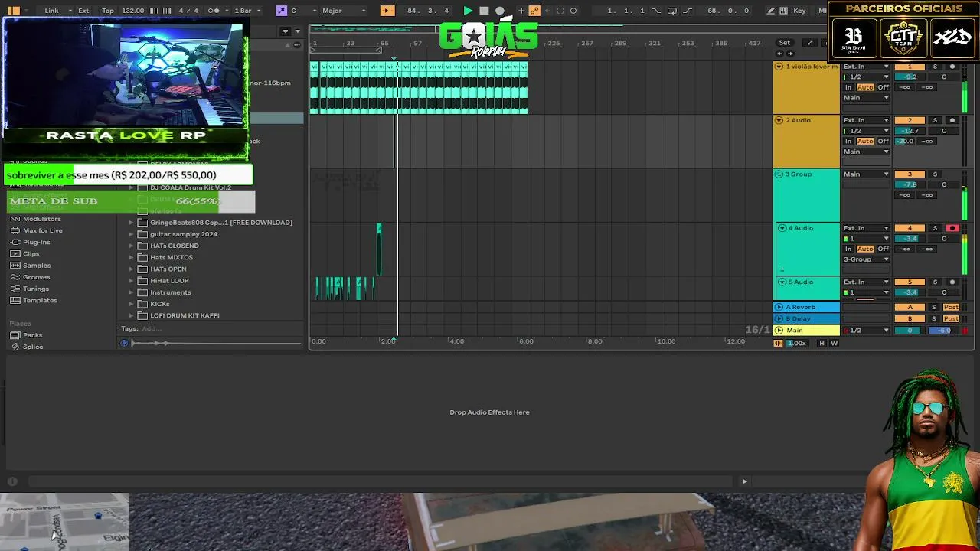Solo track 5 Audio
980x551 pixels.
pos(935,282)
